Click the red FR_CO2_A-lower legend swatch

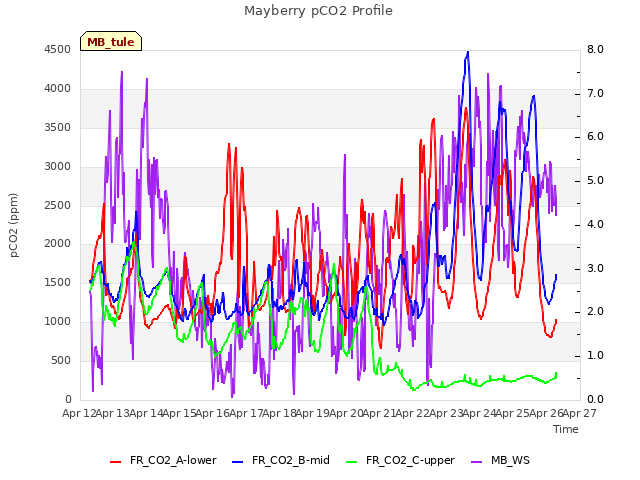116,462
